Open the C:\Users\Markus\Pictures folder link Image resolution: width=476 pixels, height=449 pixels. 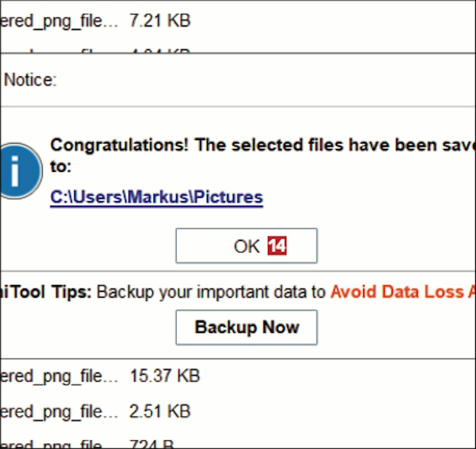(156, 197)
